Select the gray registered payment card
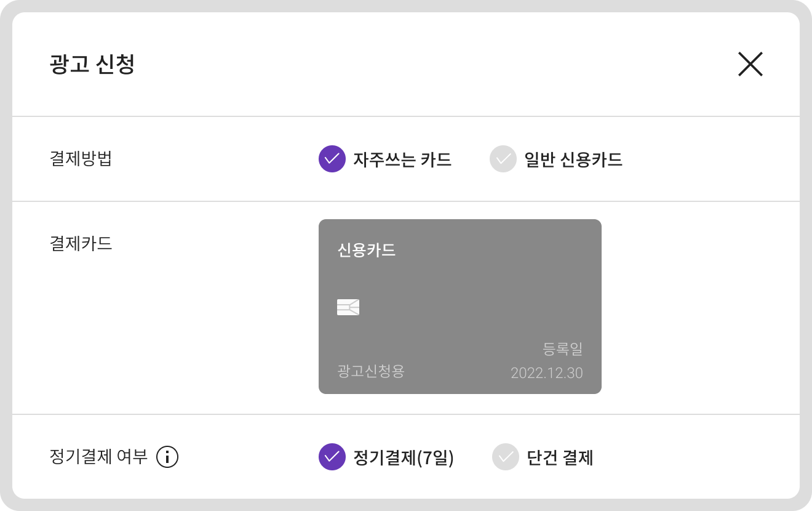The height and width of the screenshot is (511, 812). (x=460, y=307)
